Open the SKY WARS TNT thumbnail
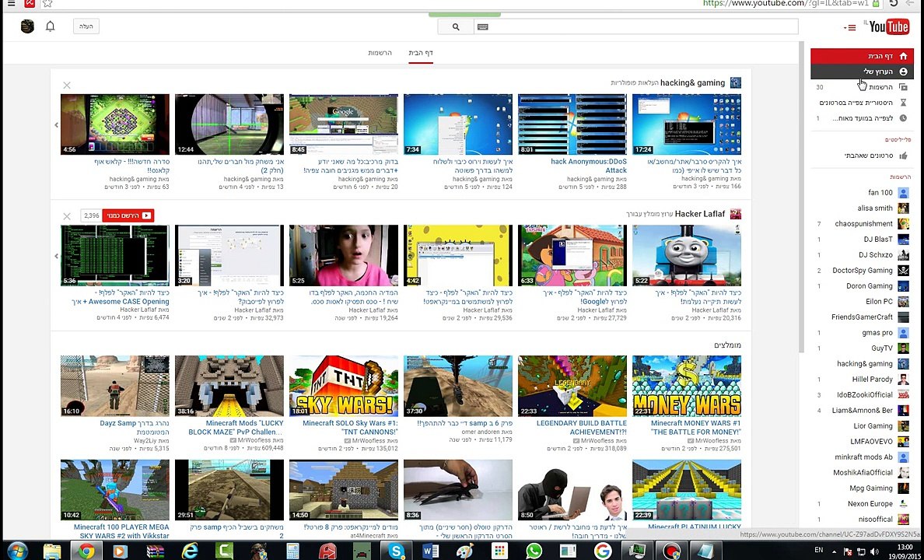The height and width of the screenshot is (560, 924). tap(344, 386)
